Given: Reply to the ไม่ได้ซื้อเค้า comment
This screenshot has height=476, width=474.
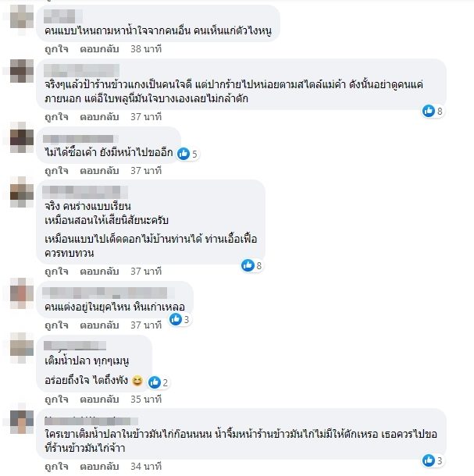Looking at the screenshot, I should (99, 171).
